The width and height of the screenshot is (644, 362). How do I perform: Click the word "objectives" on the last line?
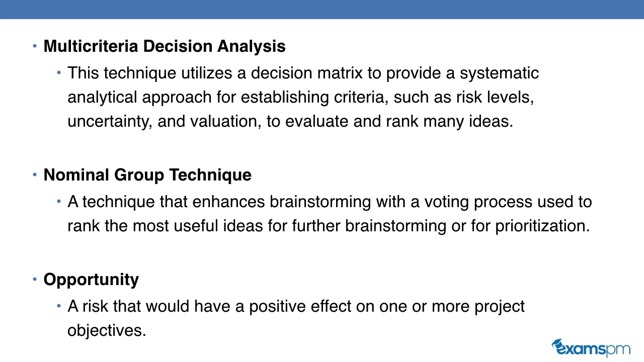tap(107, 330)
